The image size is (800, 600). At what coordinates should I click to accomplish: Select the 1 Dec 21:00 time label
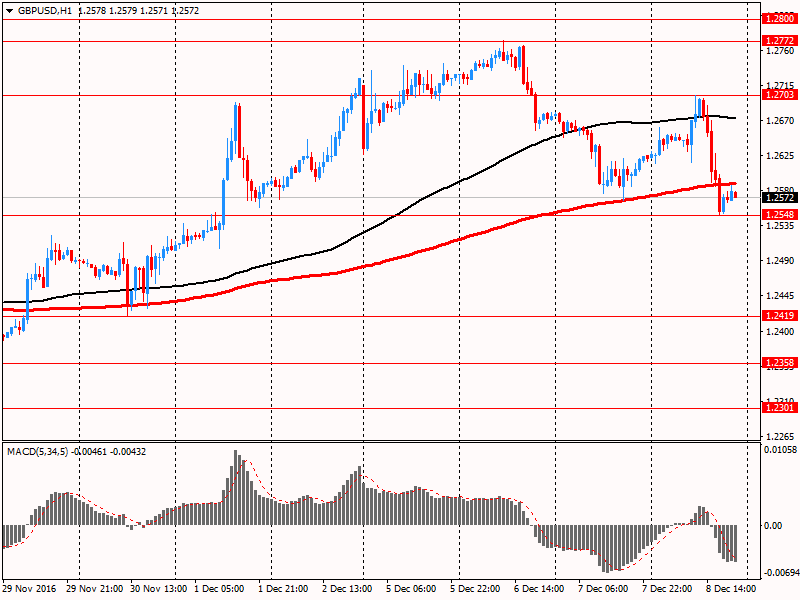pyautogui.click(x=283, y=589)
